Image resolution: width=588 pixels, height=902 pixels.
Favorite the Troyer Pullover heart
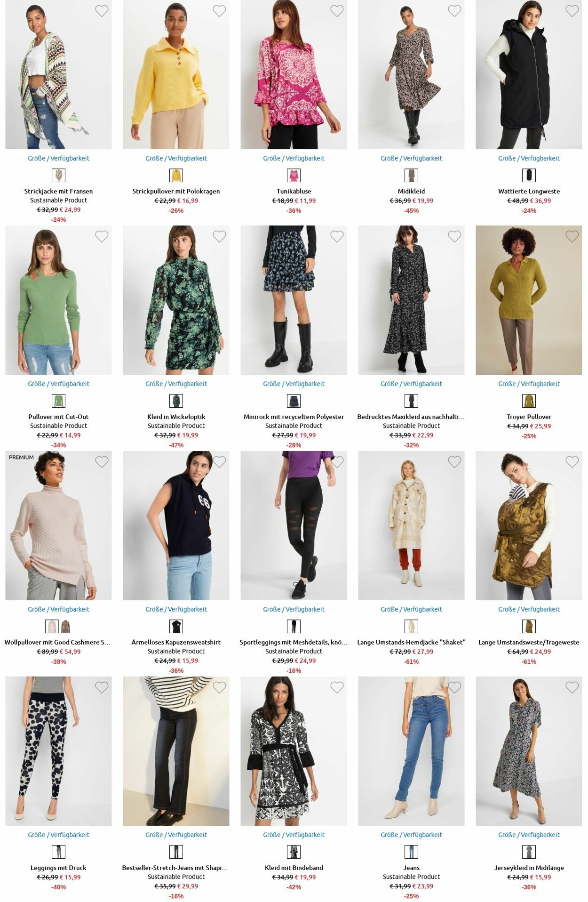coord(572,236)
